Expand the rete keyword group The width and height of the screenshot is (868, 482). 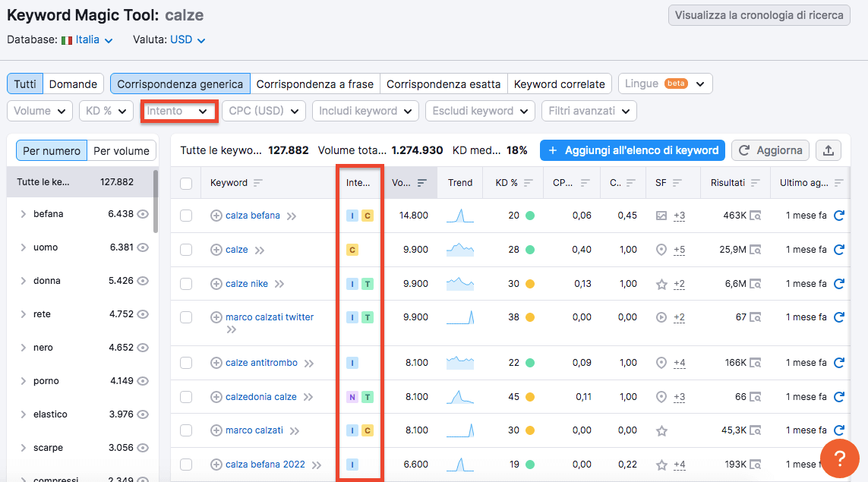pos(24,314)
